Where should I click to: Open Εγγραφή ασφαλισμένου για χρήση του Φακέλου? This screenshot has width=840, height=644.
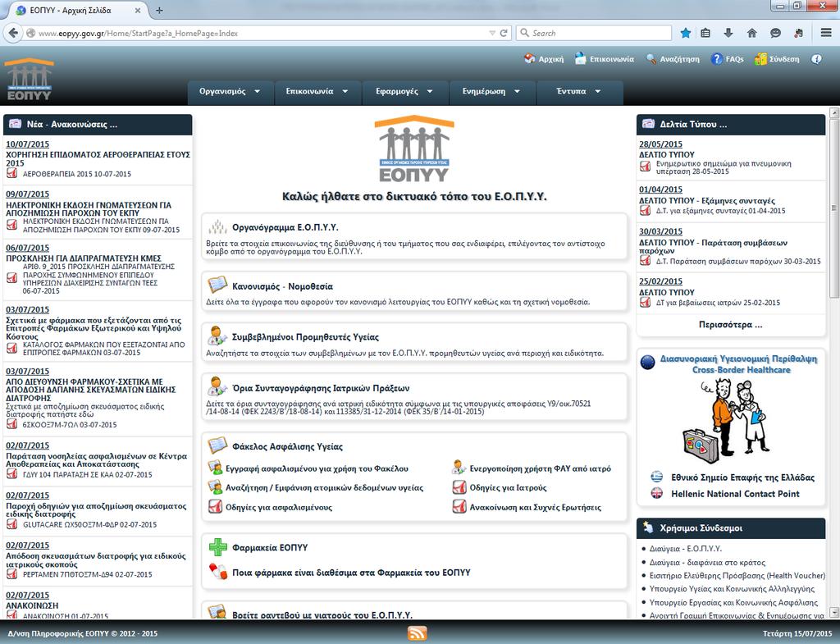(317, 468)
